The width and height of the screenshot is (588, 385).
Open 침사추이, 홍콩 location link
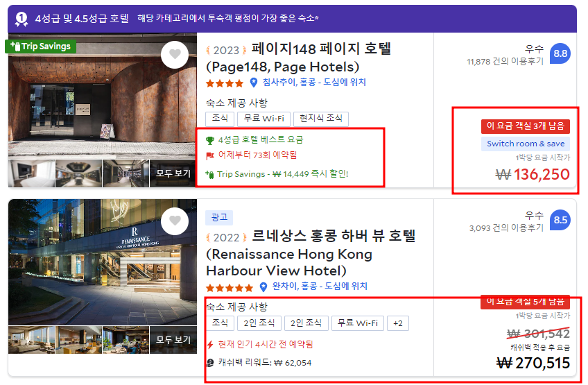[314, 82]
